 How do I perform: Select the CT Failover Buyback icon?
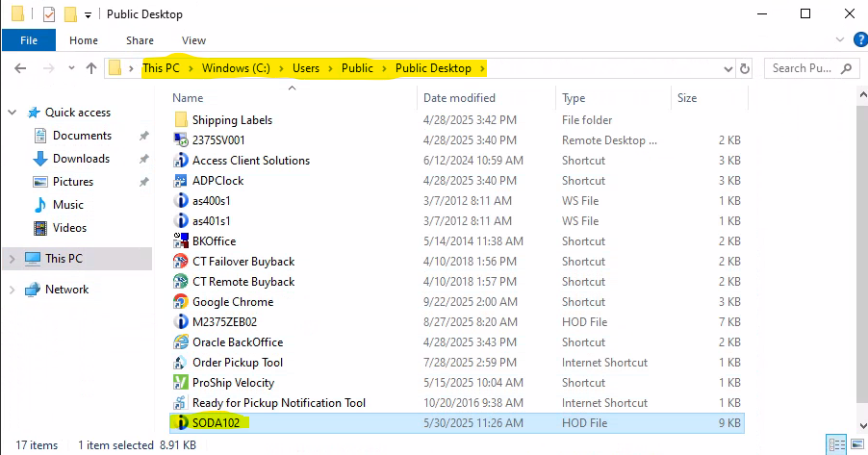[x=181, y=262]
